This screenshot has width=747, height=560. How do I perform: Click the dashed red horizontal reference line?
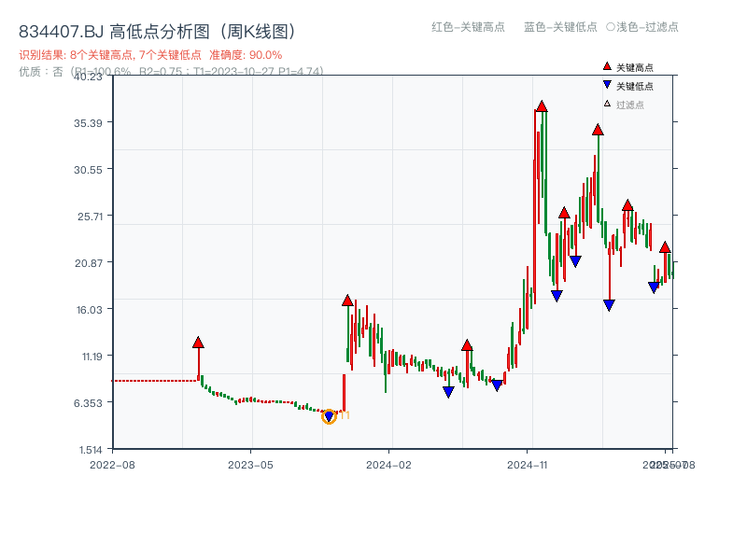pos(149,379)
